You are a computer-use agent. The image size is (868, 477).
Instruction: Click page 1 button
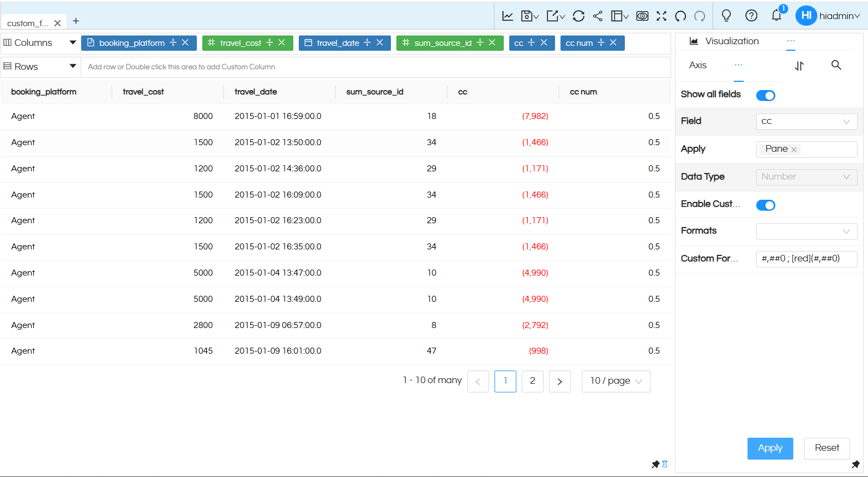(x=505, y=381)
